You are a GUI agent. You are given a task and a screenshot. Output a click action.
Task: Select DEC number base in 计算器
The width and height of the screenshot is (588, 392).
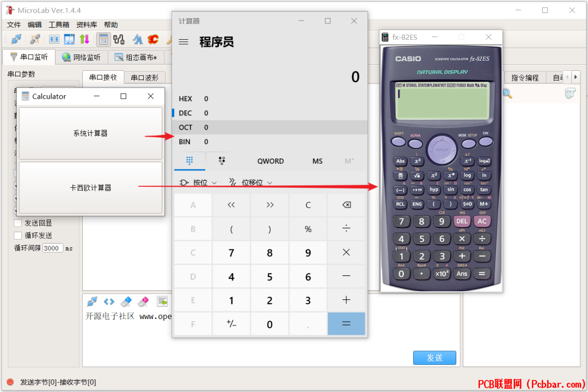pyautogui.click(x=269, y=113)
